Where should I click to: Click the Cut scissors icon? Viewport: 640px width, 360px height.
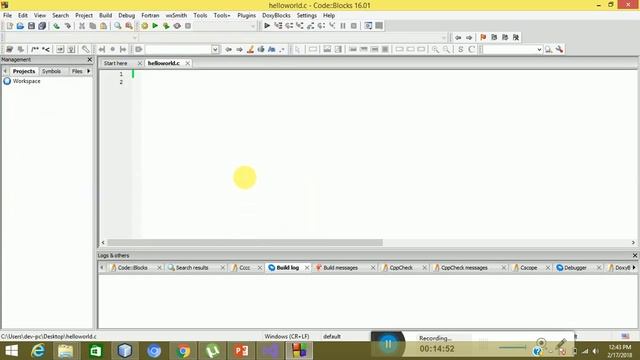coord(82,26)
